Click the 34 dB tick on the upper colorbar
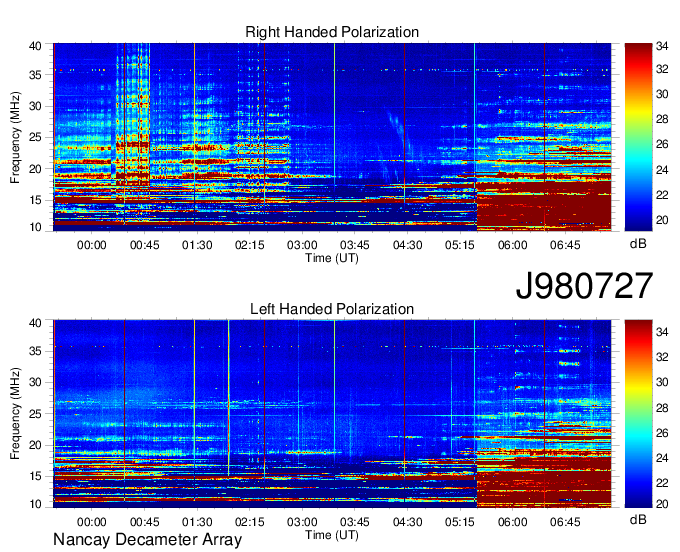Viewport: 680px width, 552px height. tap(662, 46)
